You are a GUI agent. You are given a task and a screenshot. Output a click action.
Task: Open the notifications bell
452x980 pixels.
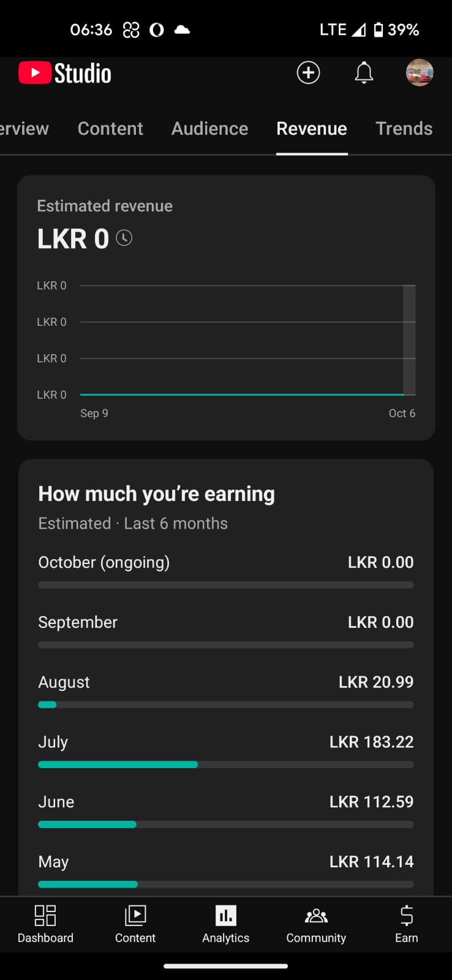(x=364, y=73)
